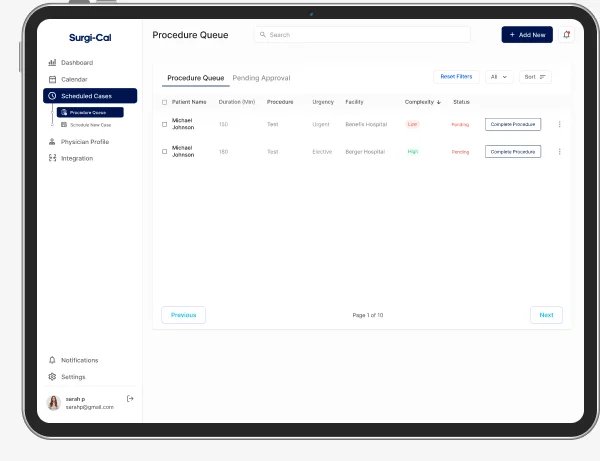Open Settings from the sidebar
The height and width of the screenshot is (461, 600).
[73, 377]
